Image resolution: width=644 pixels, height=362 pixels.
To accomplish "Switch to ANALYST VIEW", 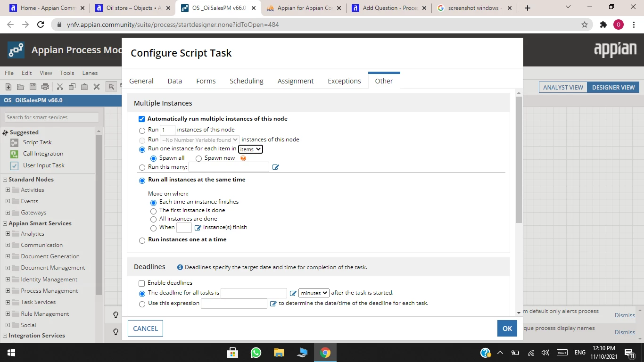I will point(563,87).
